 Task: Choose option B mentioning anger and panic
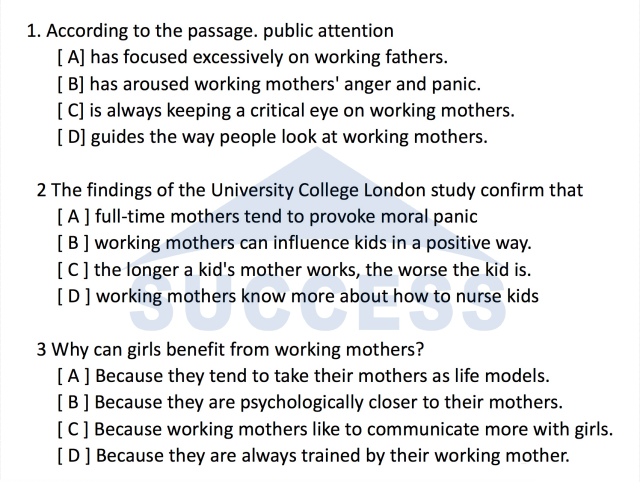point(269,84)
